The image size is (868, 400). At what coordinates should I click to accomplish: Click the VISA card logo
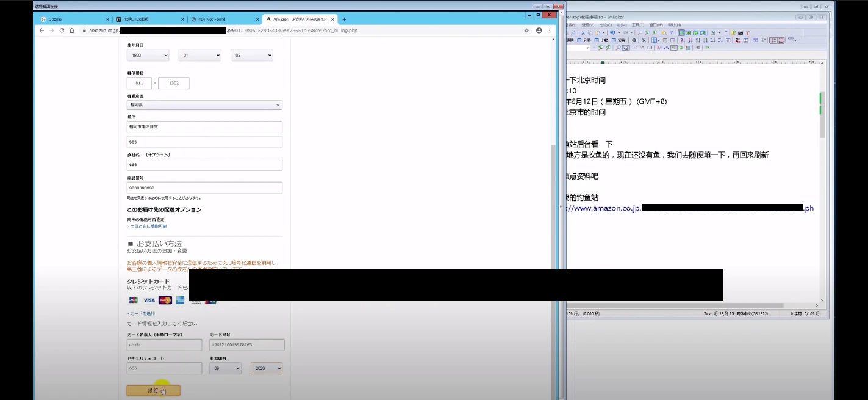149,300
